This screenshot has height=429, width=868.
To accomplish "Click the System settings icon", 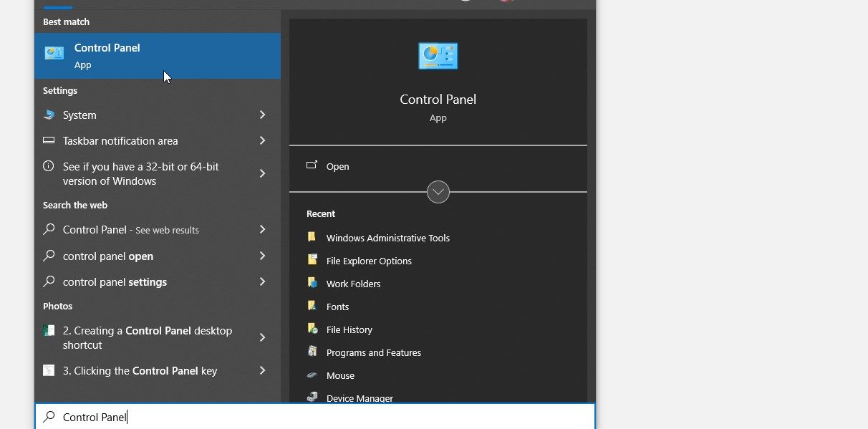I will 49,115.
